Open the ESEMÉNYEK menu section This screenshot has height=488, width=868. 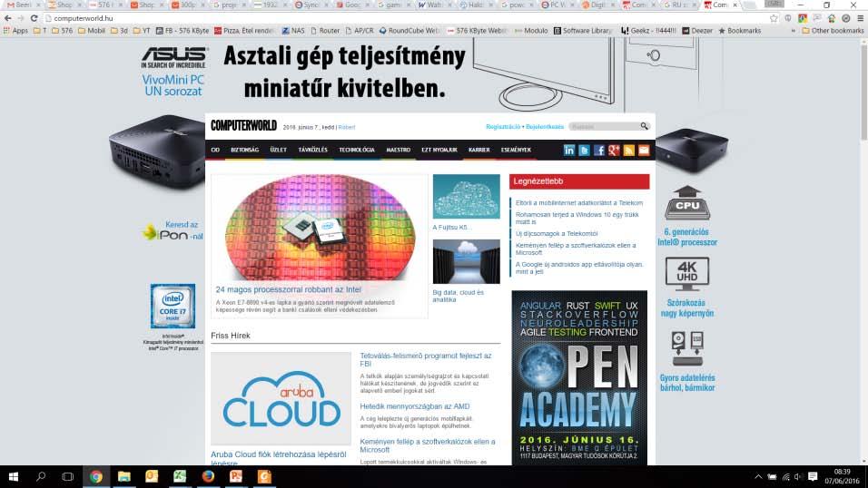pos(516,150)
